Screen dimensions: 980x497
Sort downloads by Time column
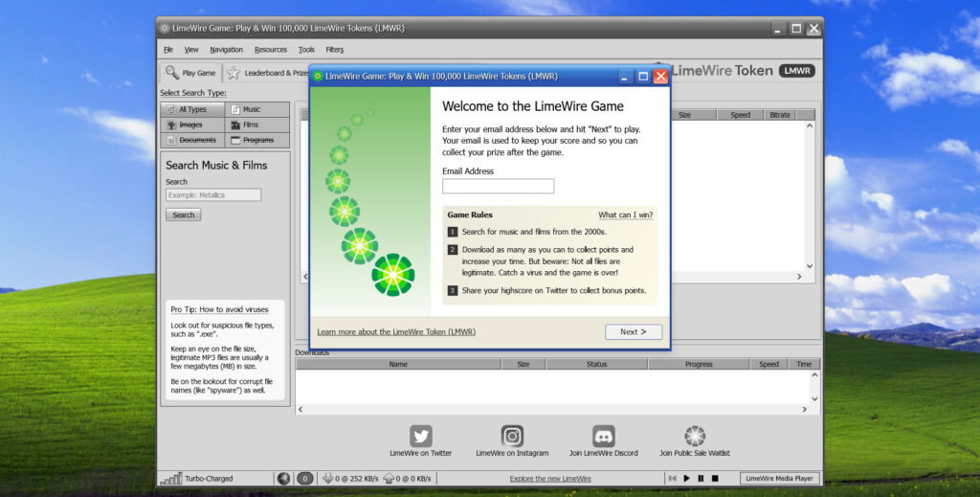[804, 364]
